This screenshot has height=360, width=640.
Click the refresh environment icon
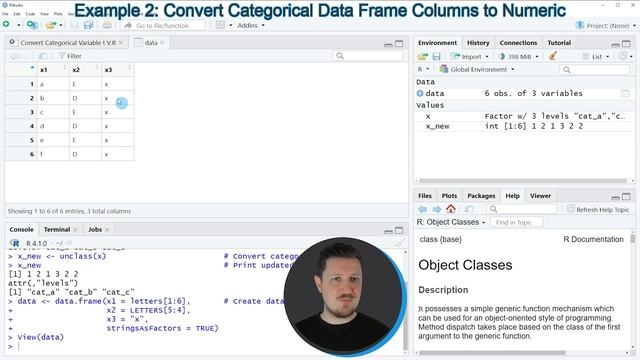[x=622, y=56]
